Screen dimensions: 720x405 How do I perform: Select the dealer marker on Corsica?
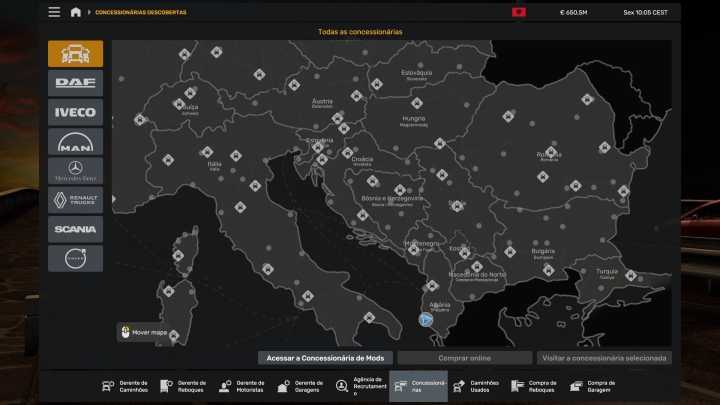click(x=178, y=256)
